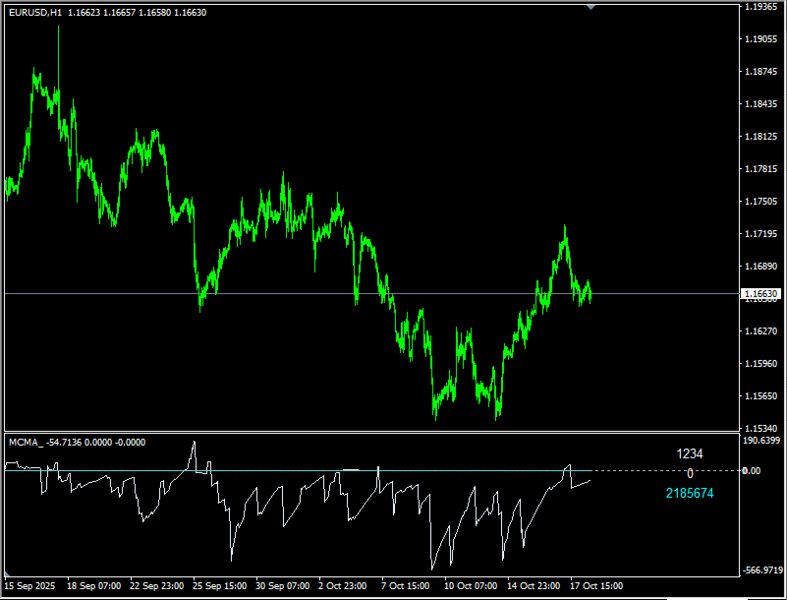Click the 1.18435 price scale label
Image resolution: width=787 pixels, height=600 pixels.
[x=761, y=104]
